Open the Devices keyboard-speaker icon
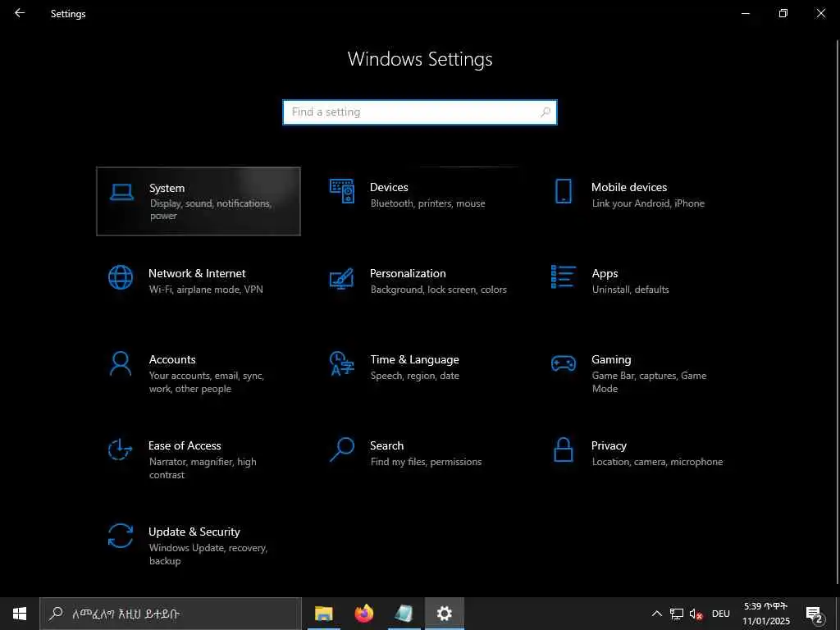The height and width of the screenshot is (630, 840). pyautogui.click(x=342, y=191)
